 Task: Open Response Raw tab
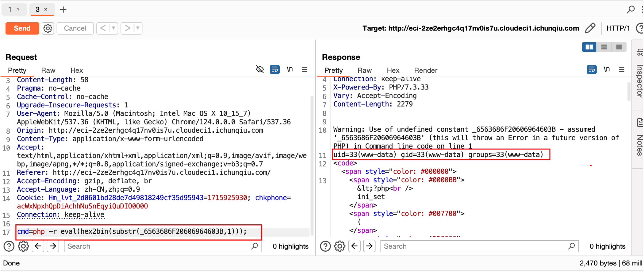coord(365,70)
